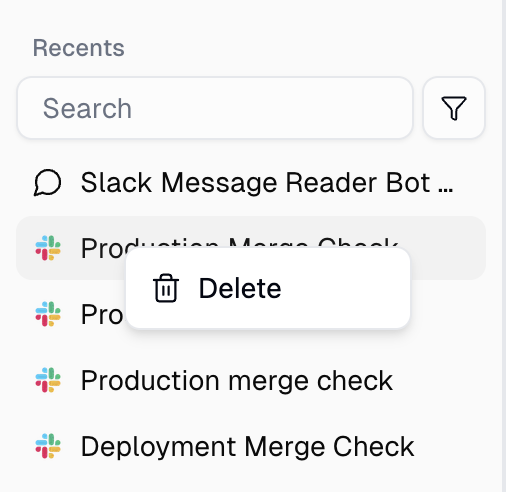
Task: Open the partially hidden Pro entry behind the menu
Action: [x=71, y=314]
